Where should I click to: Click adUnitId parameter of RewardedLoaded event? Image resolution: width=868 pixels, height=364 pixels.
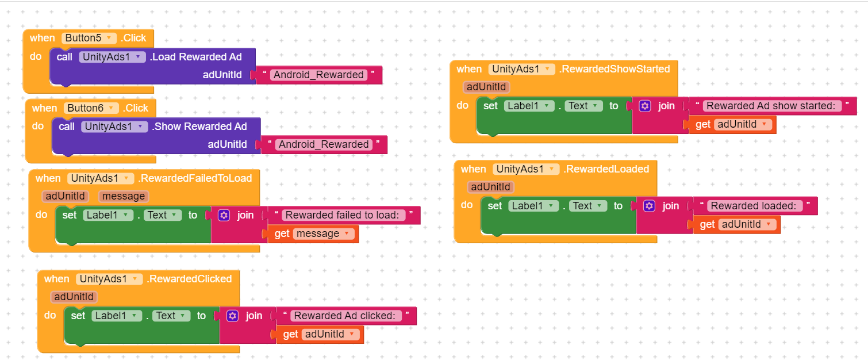[x=491, y=187]
